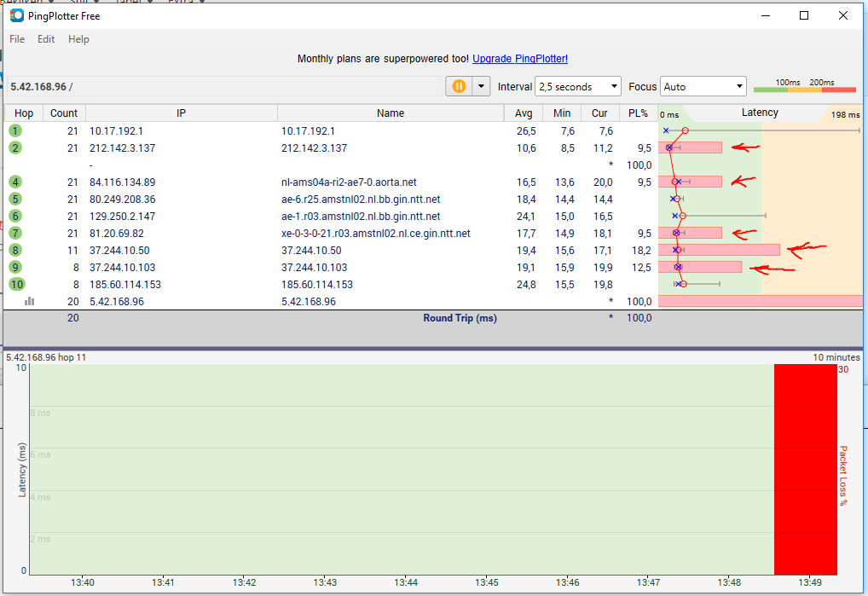Click hop 10 average latency 24,8
This screenshot has height=596, width=868.
(x=526, y=285)
